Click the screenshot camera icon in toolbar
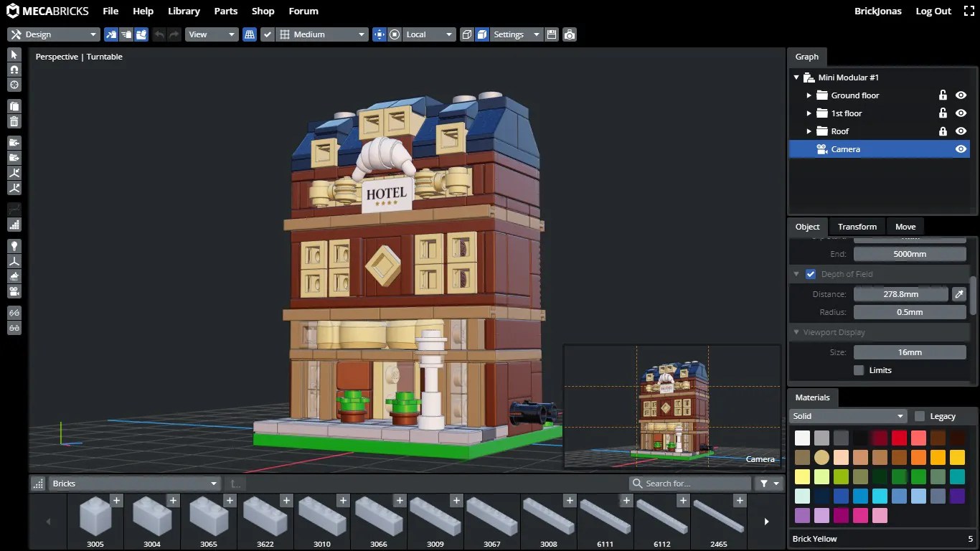 coord(569,34)
